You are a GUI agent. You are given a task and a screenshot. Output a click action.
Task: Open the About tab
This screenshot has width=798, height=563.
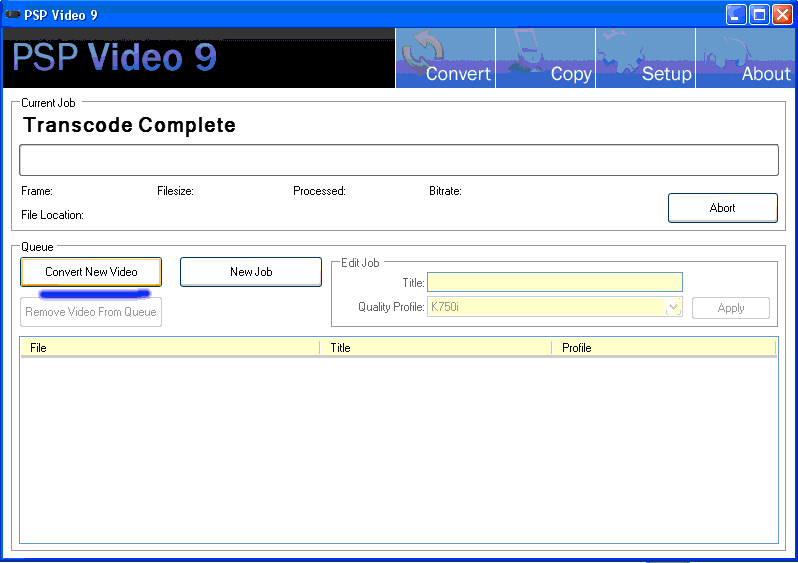tap(745, 58)
